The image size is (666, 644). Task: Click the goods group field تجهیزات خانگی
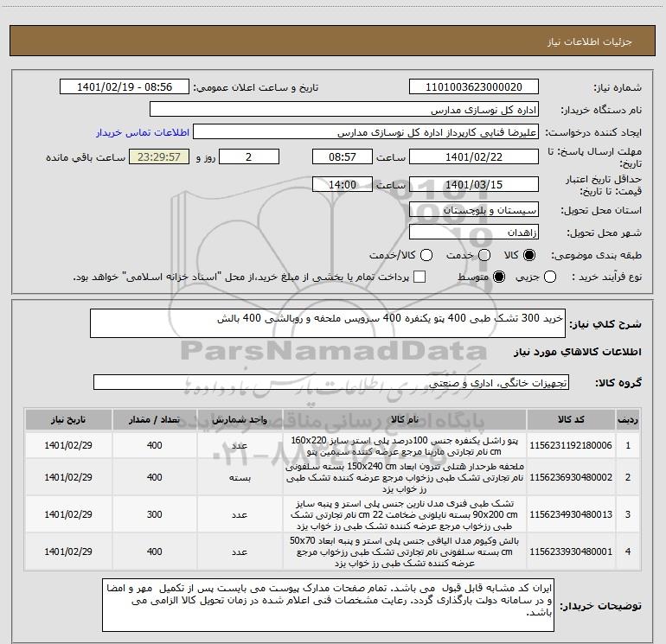(331, 382)
